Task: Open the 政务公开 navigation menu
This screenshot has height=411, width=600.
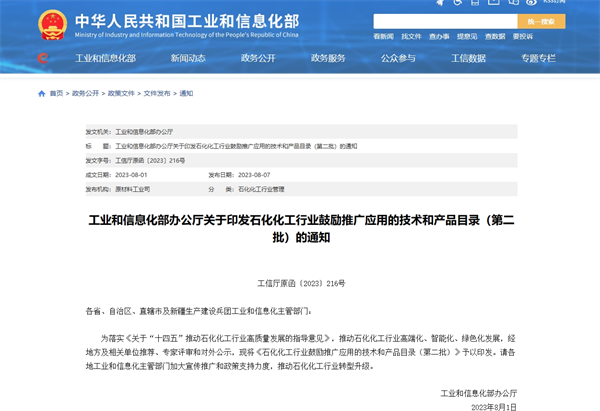Action: (258, 58)
